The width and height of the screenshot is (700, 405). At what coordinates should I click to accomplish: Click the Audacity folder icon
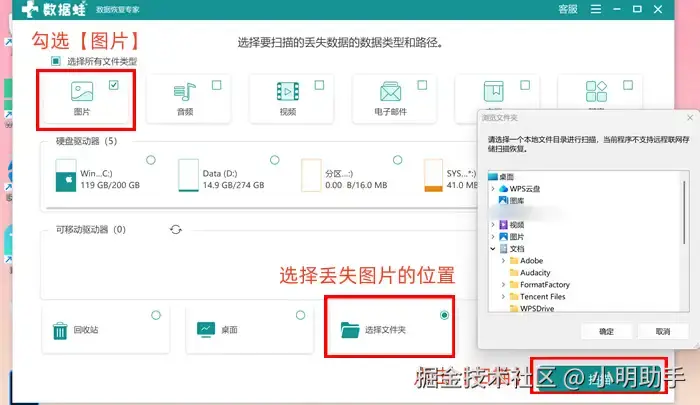coord(514,272)
